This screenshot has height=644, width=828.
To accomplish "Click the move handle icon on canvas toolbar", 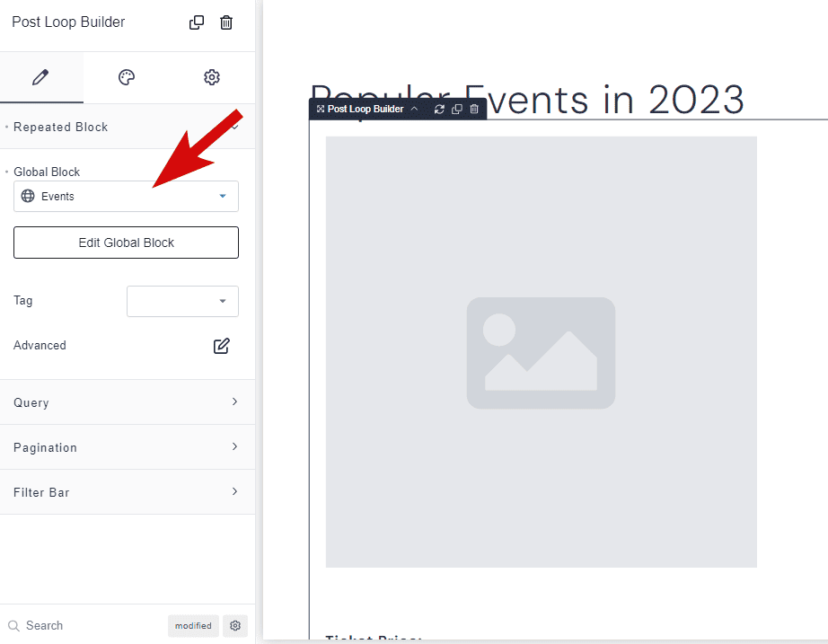I will (x=320, y=109).
